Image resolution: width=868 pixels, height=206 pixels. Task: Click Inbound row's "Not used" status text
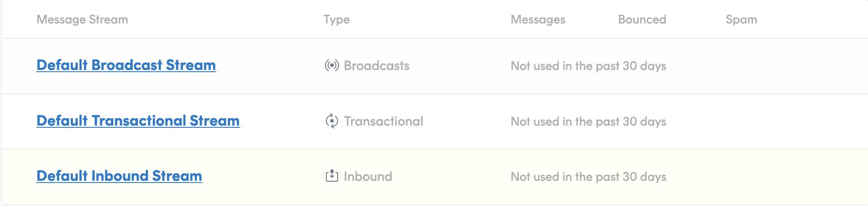(588, 177)
